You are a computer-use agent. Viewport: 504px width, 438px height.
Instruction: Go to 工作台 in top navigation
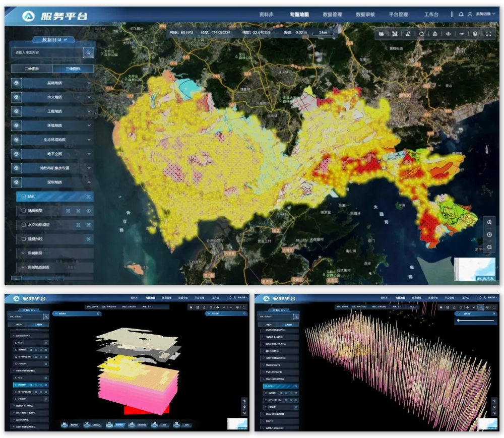coord(431,15)
